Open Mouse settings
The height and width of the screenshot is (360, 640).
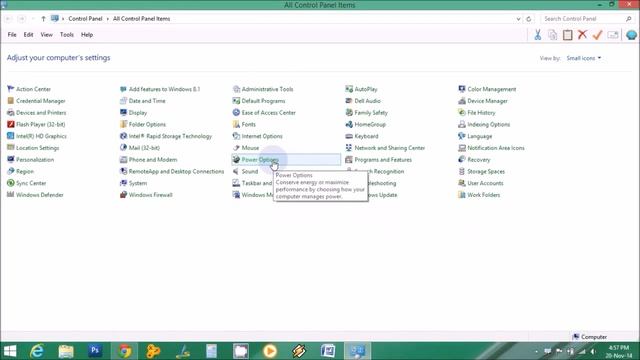click(246, 148)
